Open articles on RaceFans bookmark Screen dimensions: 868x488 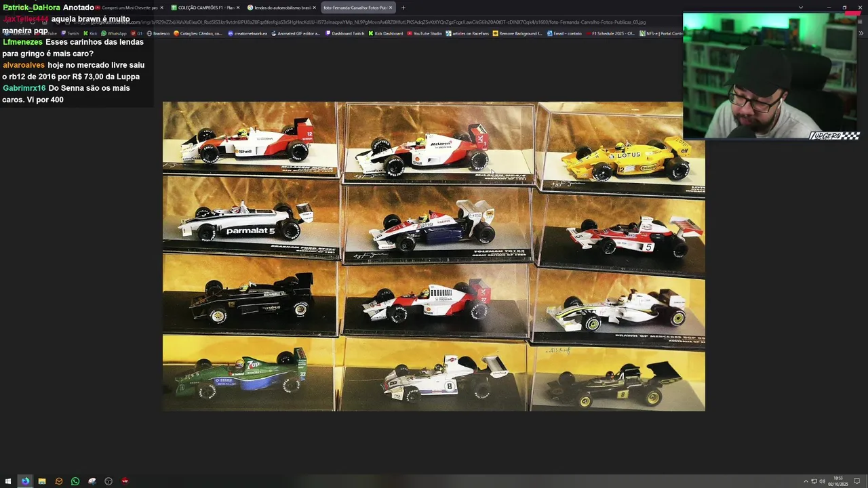(467, 33)
